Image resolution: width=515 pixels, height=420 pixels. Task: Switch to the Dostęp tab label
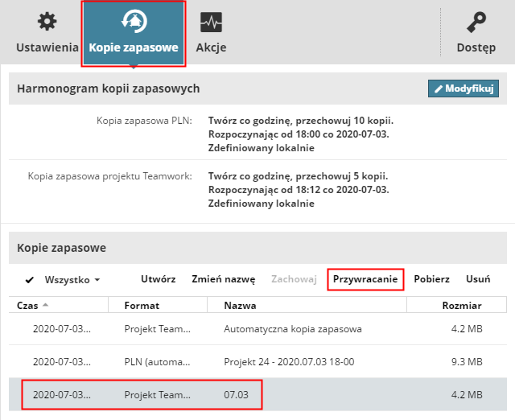(476, 48)
